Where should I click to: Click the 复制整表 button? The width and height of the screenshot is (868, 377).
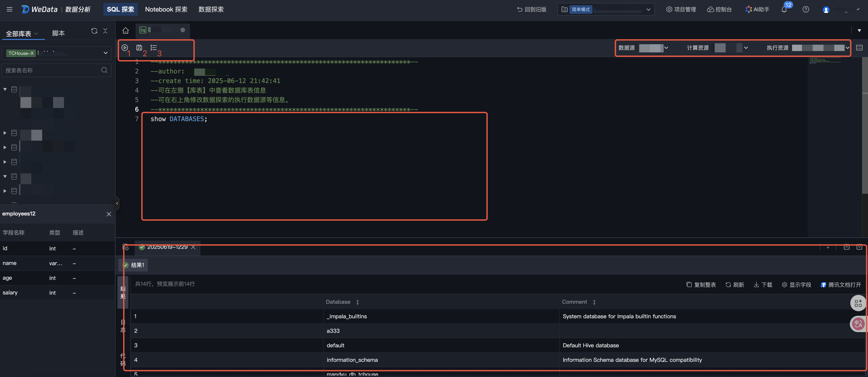coord(701,285)
